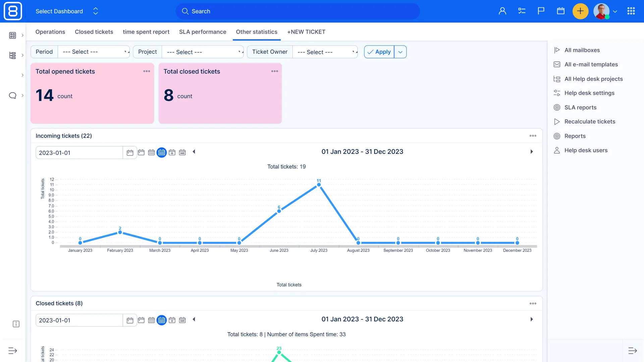Switch to SLA performance tab
The width and height of the screenshot is (644, 362).
(x=203, y=32)
